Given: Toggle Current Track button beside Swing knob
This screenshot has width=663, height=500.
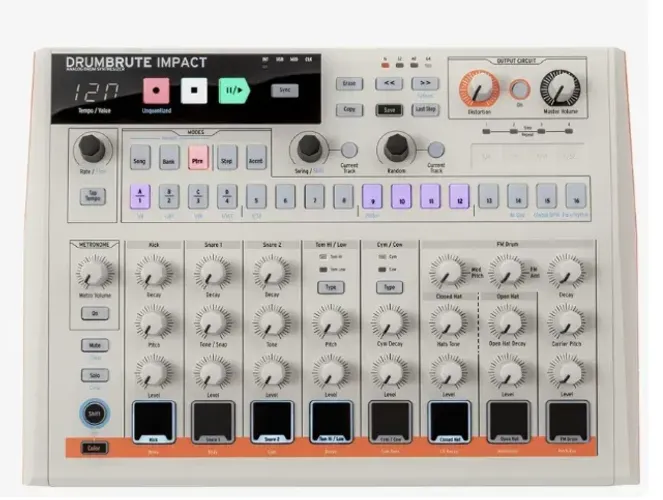Looking at the screenshot, I should [x=349, y=150].
